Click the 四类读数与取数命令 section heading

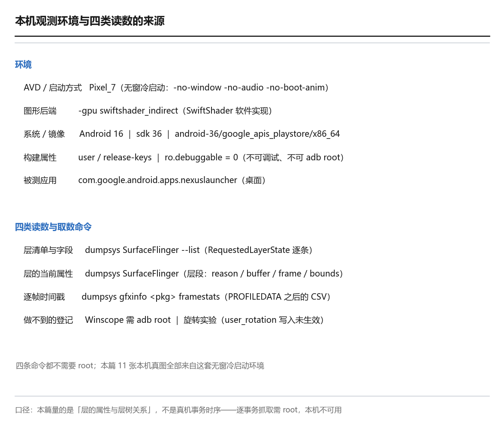coord(53,227)
